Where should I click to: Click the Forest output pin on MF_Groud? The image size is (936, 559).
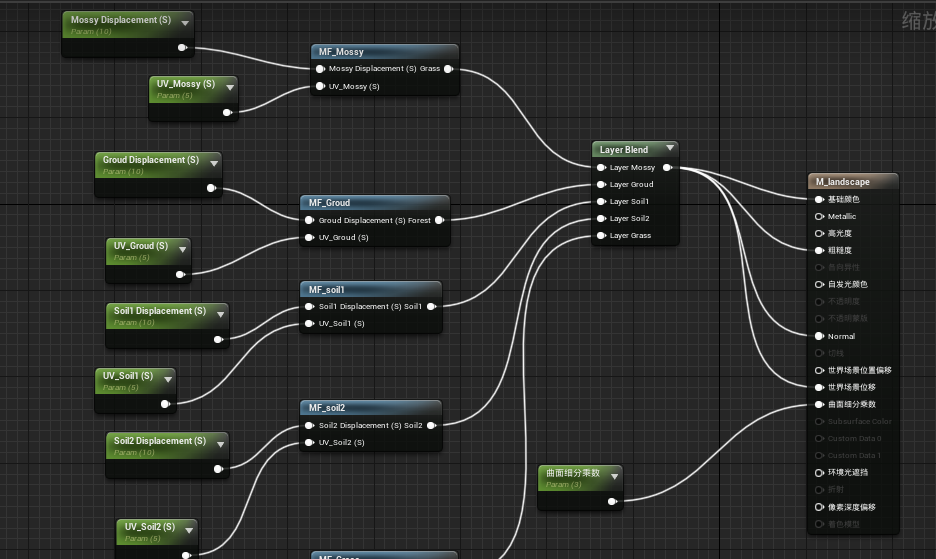click(439, 220)
